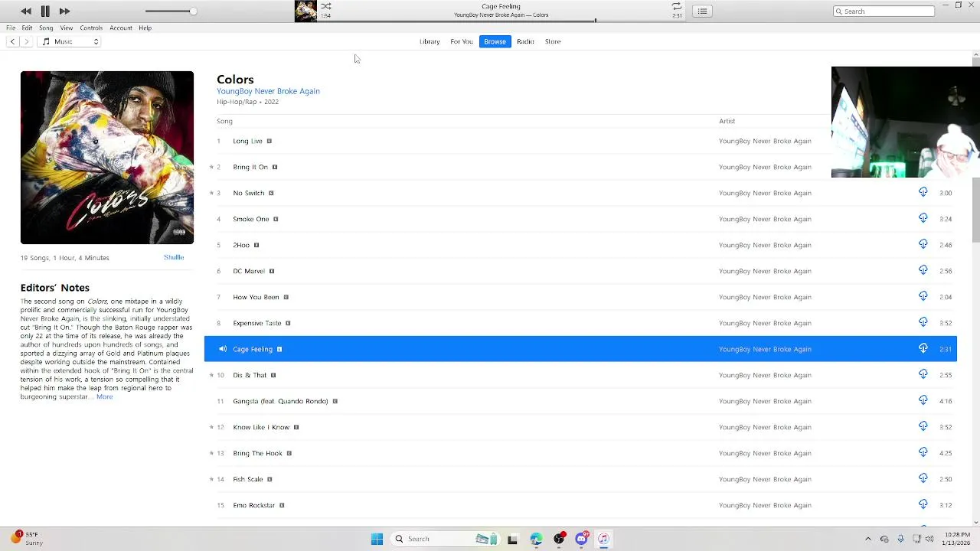Open OBS Studio from the taskbar
This screenshot has width=980, height=551.
pos(559,539)
